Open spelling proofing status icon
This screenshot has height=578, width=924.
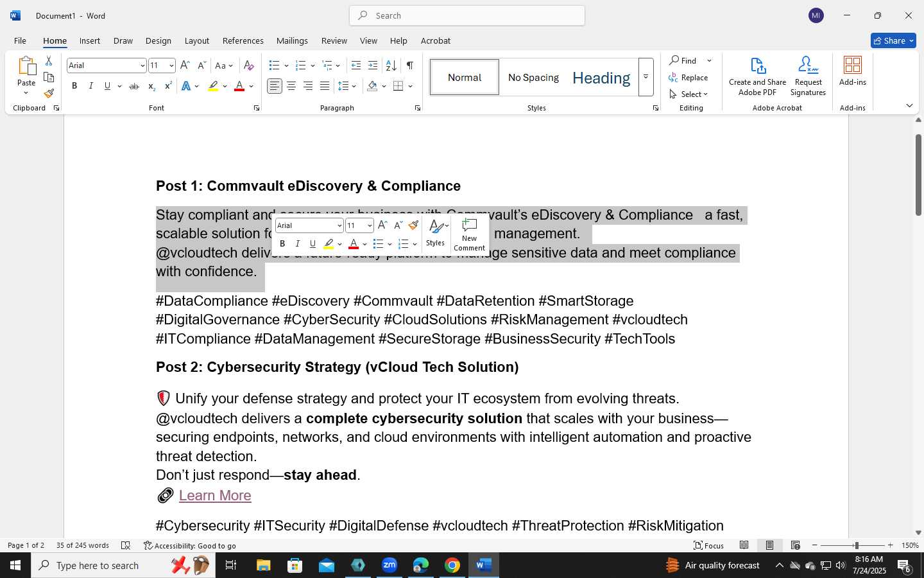tap(126, 545)
